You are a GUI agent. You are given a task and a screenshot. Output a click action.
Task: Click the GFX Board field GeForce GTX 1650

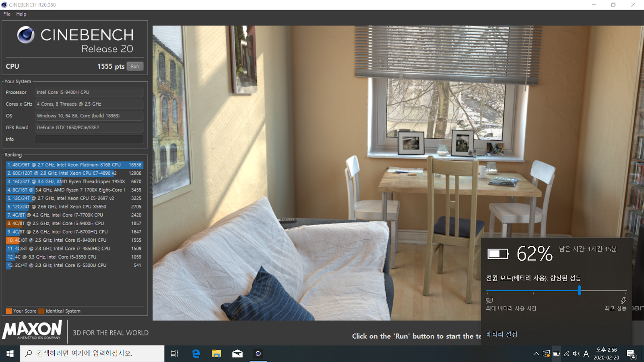coord(89,127)
